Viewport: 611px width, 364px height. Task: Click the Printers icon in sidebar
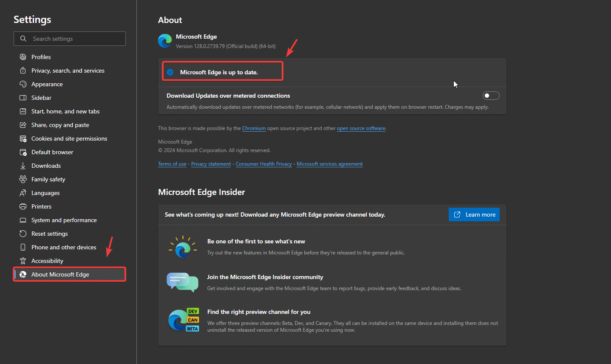23,206
